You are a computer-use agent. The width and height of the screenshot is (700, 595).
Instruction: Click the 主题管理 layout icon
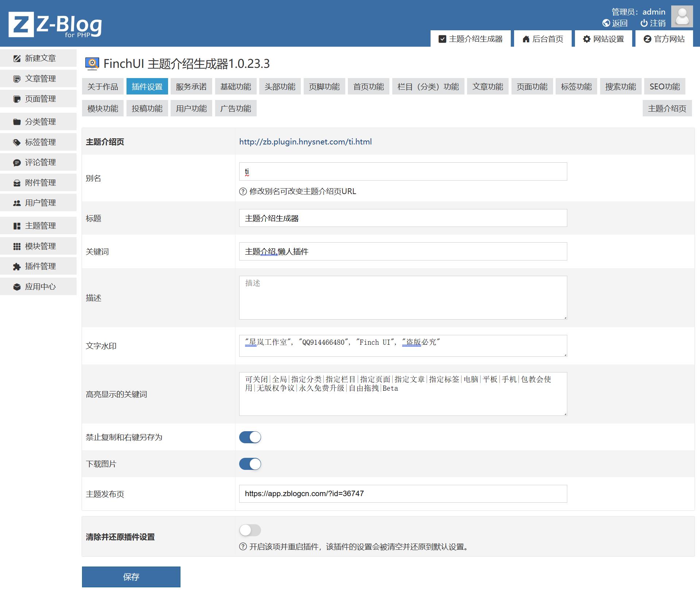click(17, 226)
